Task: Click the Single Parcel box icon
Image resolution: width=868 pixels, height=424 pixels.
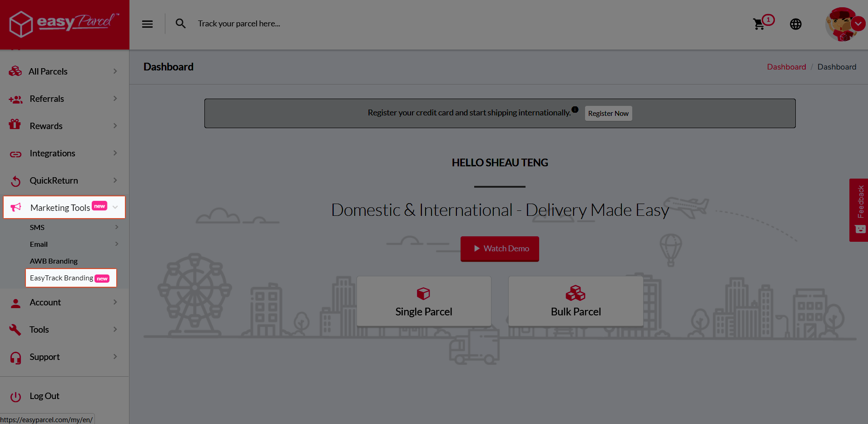Action: (423, 294)
